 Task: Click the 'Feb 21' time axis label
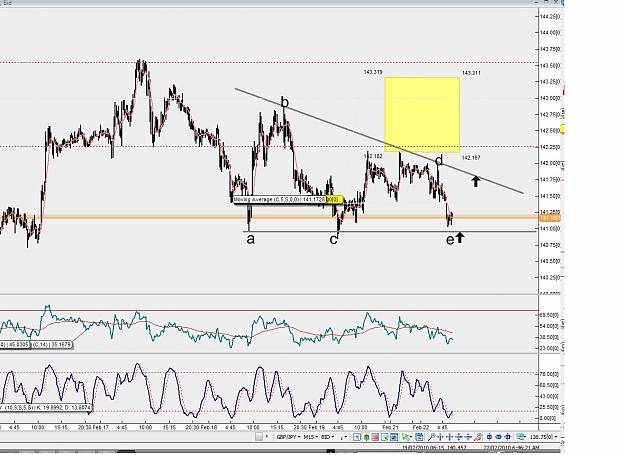point(390,427)
